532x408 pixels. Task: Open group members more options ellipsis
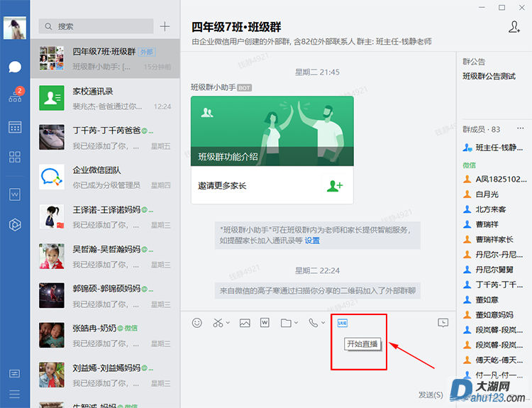(x=521, y=128)
